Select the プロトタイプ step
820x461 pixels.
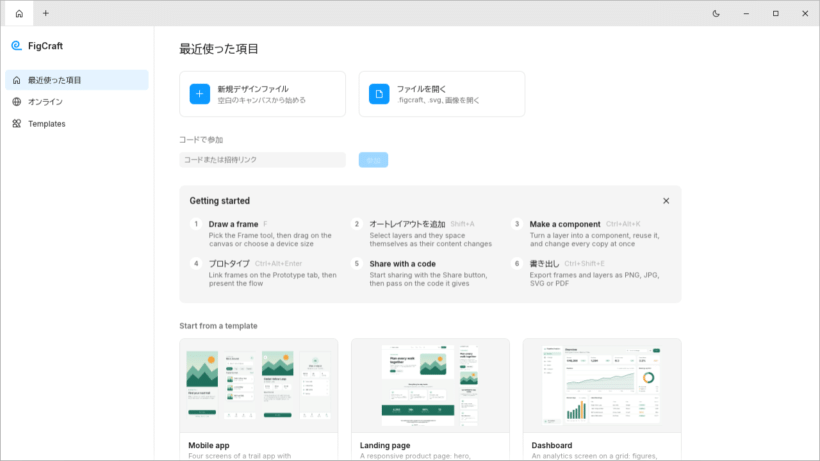[x=265, y=273]
